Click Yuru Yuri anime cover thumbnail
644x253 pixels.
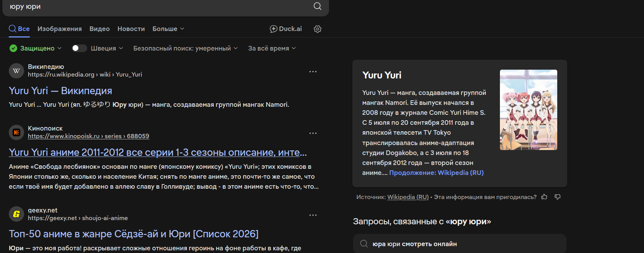coord(529,110)
